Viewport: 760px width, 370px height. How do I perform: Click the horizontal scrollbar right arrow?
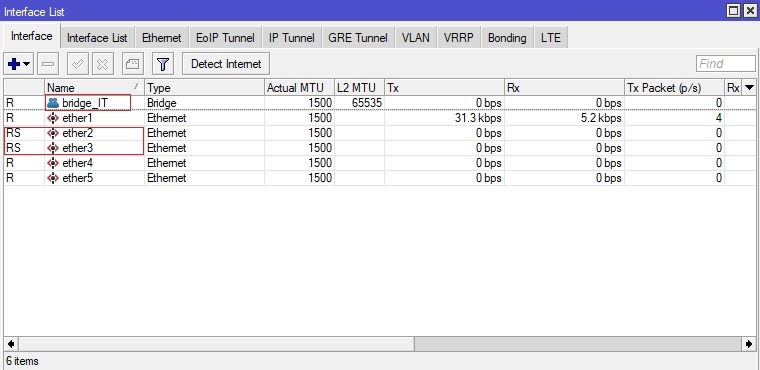749,344
